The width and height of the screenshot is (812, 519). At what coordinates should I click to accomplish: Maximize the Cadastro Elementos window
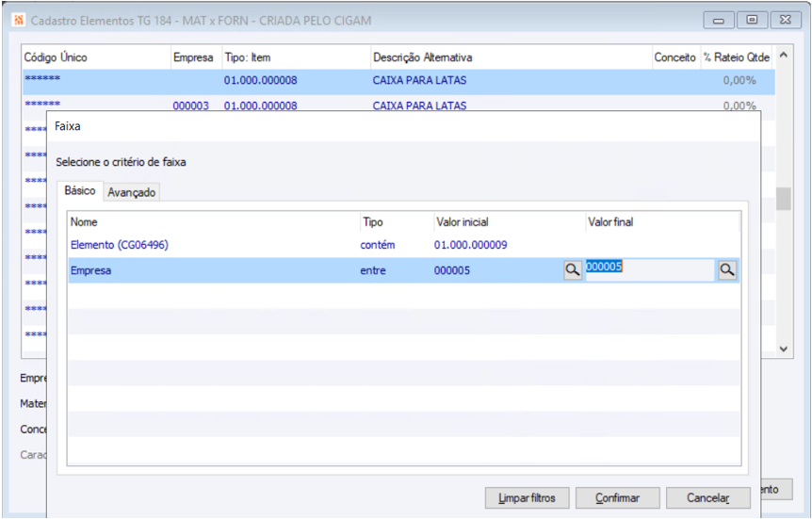pos(752,20)
